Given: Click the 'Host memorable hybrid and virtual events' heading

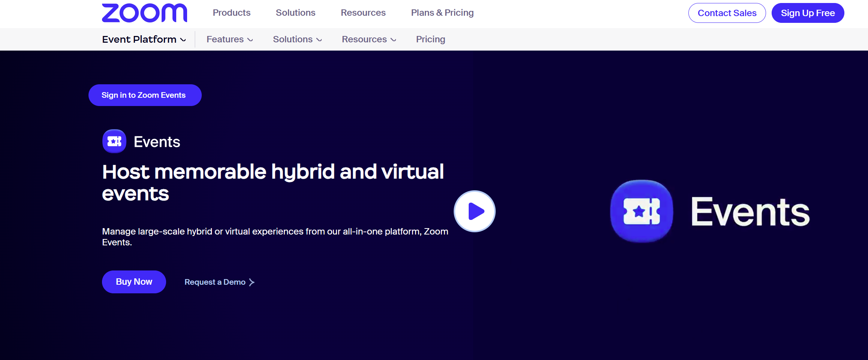Looking at the screenshot, I should point(273,182).
